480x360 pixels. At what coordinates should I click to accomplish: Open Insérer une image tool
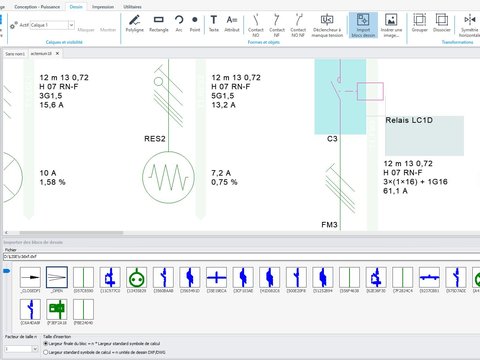391,25
